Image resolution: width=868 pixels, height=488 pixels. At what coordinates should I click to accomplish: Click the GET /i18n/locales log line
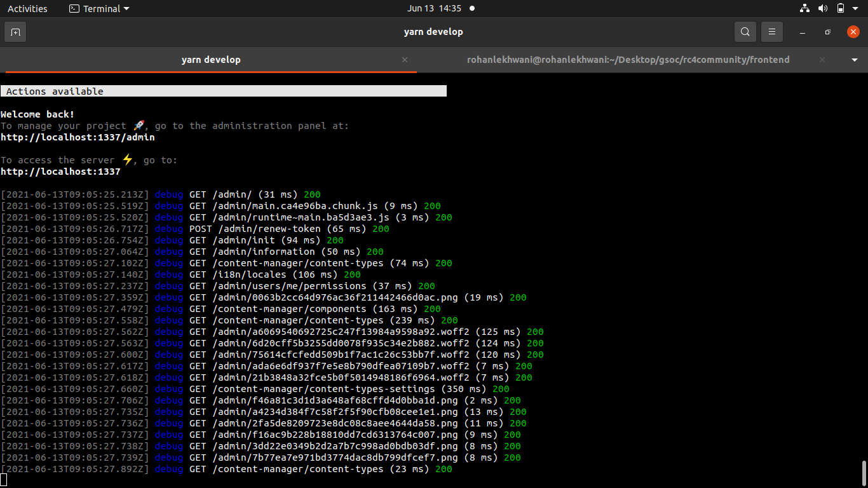pyautogui.click(x=180, y=274)
